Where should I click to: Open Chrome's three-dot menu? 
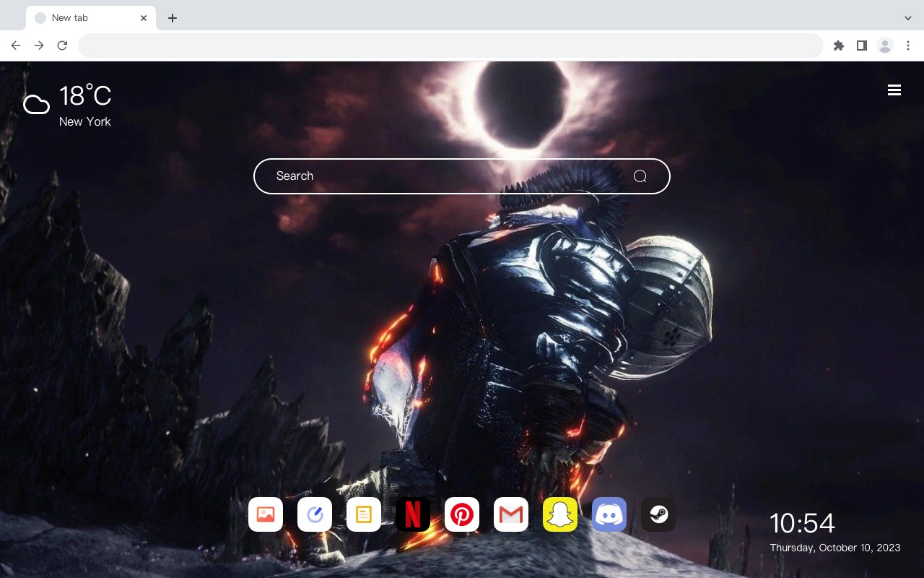tap(908, 46)
